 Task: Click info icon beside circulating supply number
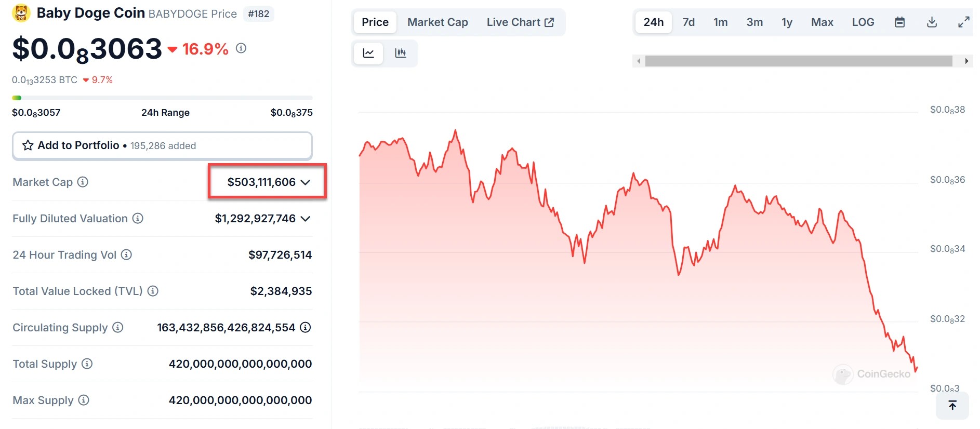click(306, 327)
